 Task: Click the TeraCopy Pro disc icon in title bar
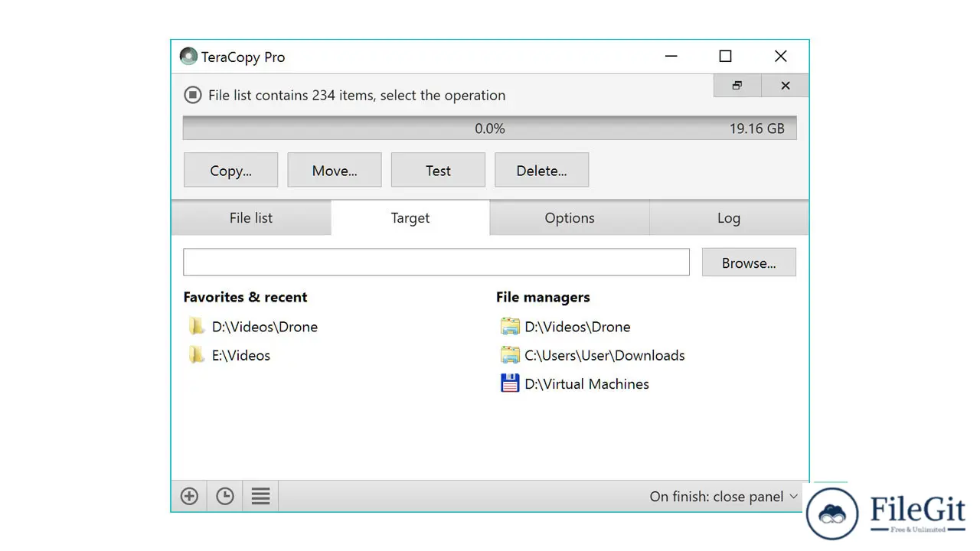188,57
